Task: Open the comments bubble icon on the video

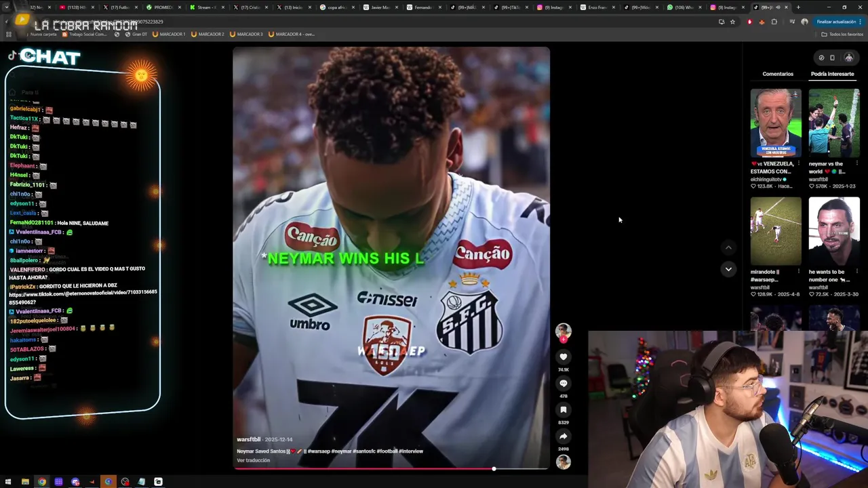Action: click(563, 383)
